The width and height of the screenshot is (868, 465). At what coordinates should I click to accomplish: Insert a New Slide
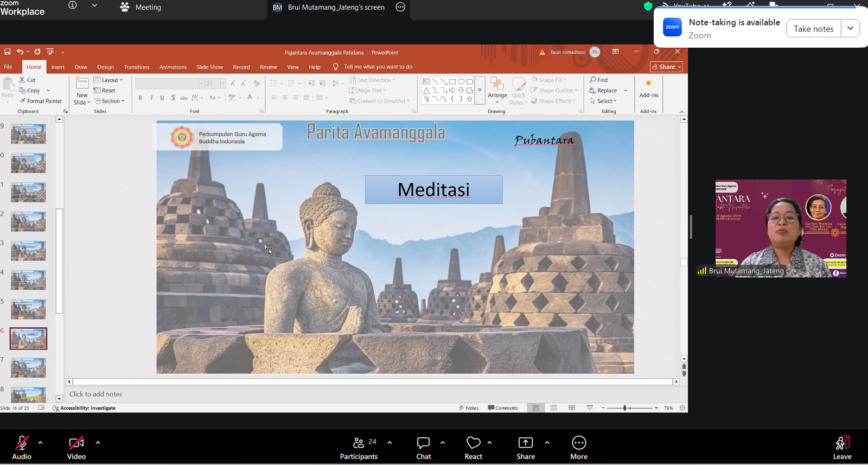[82, 91]
